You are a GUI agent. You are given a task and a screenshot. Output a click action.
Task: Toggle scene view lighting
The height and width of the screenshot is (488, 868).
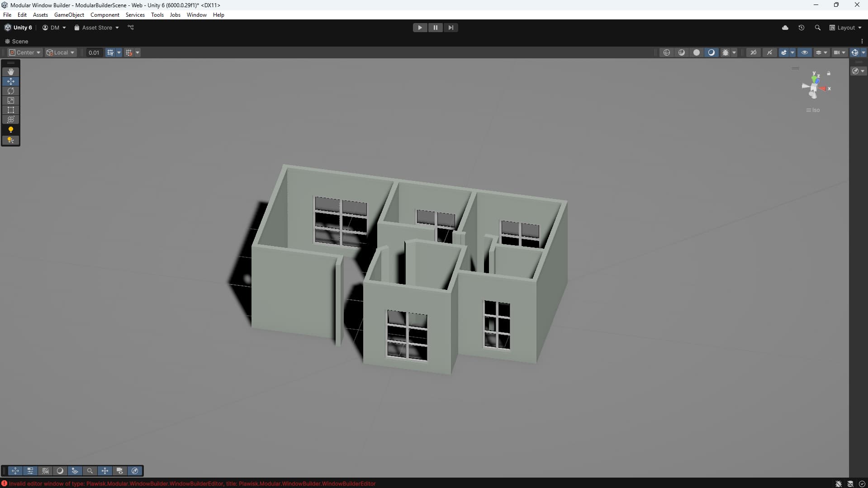tap(711, 52)
